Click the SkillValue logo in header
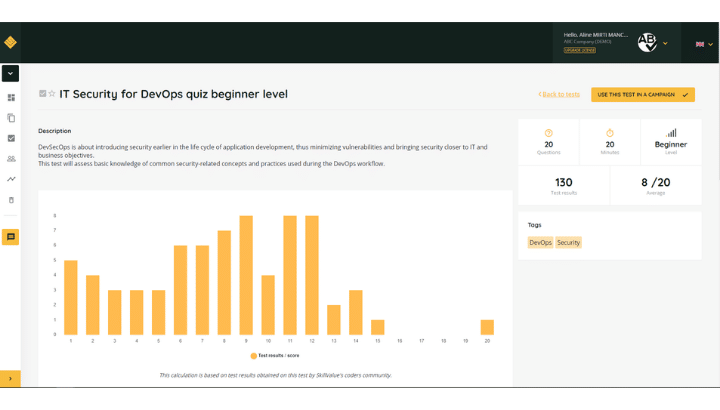Viewport: 720px width, 410px height. pyautogui.click(x=10, y=42)
